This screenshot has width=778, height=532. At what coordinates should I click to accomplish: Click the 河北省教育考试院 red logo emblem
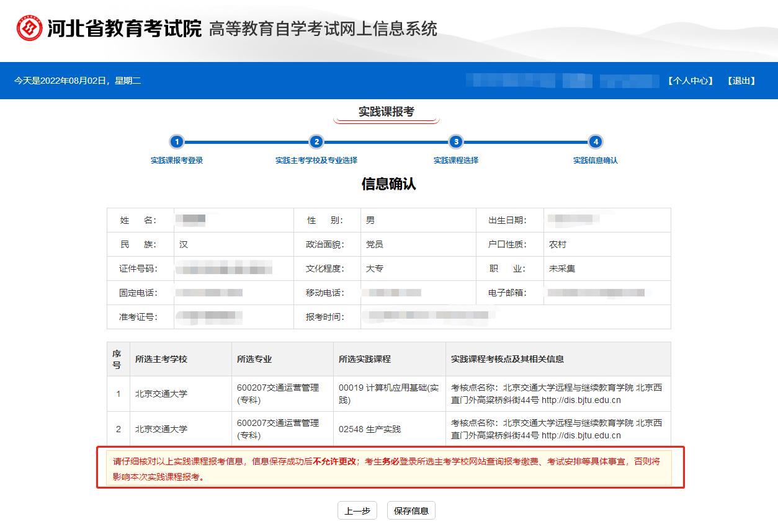click(x=29, y=28)
